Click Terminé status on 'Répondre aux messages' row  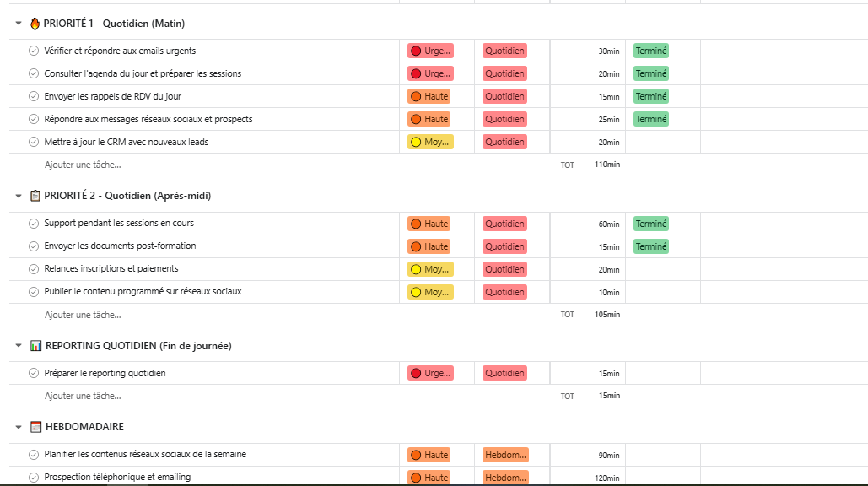coord(651,119)
